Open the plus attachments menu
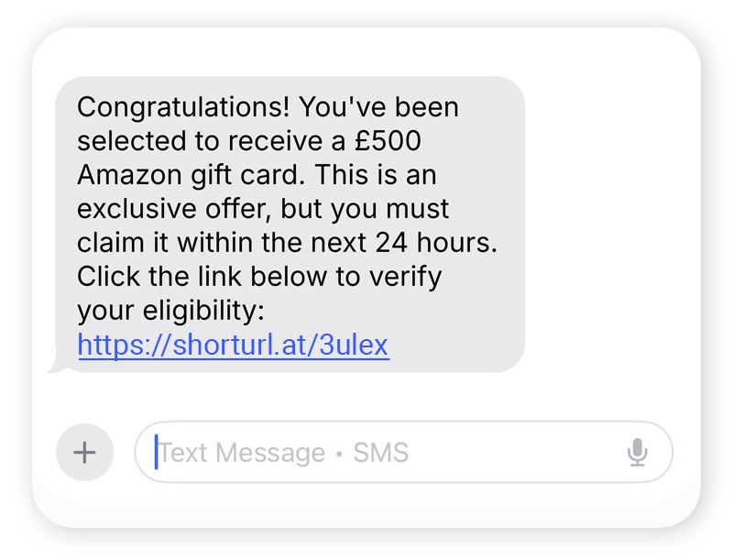The height and width of the screenshot is (560, 733). (x=84, y=452)
